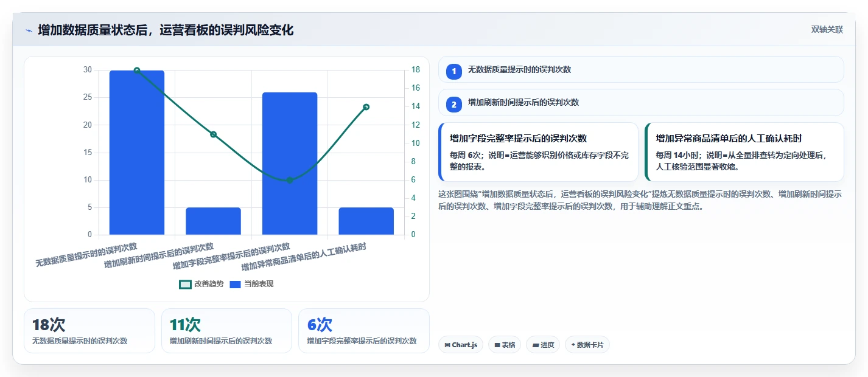Click the tallest blue bar for 无数据质量提示时
868x377 pixels.
(137, 153)
